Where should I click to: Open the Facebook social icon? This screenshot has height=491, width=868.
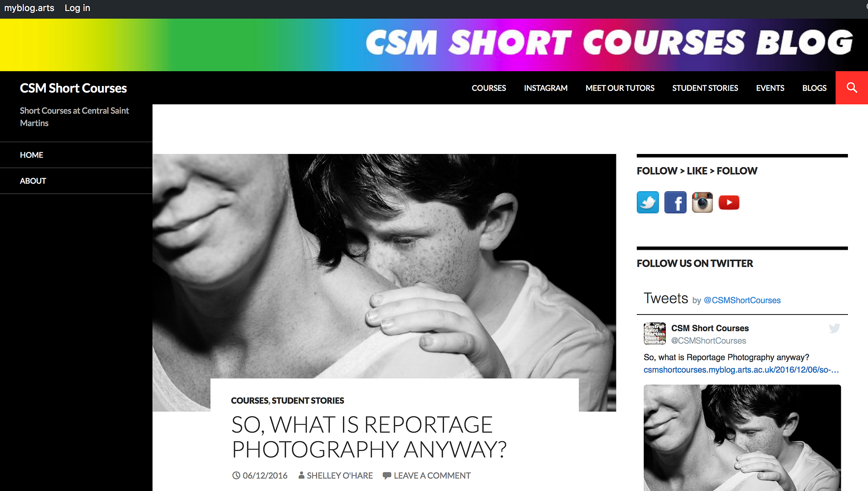click(675, 202)
